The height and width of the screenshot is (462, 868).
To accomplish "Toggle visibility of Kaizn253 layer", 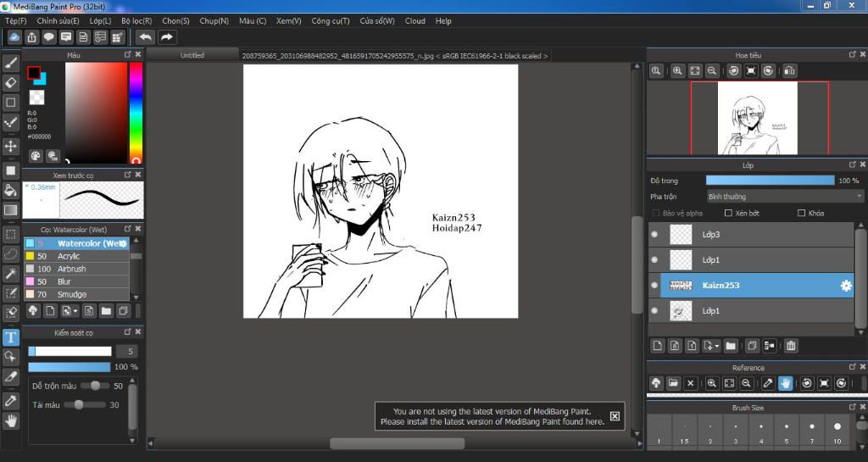I will [654, 286].
